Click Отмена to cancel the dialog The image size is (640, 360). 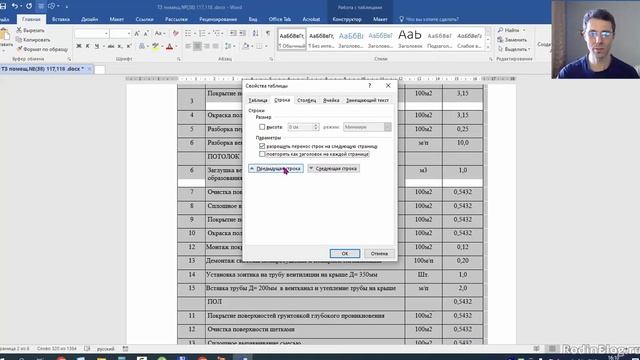click(x=379, y=253)
